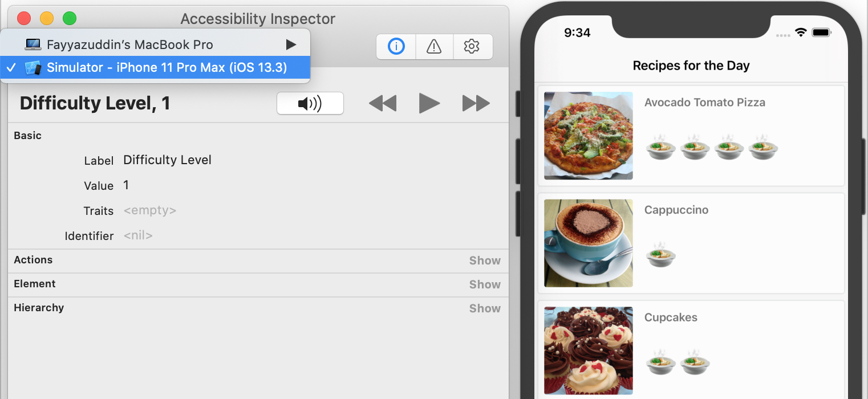
Task: Tap the Cappuccino photo
Action: pyautogui.click(x=589, y=243)
